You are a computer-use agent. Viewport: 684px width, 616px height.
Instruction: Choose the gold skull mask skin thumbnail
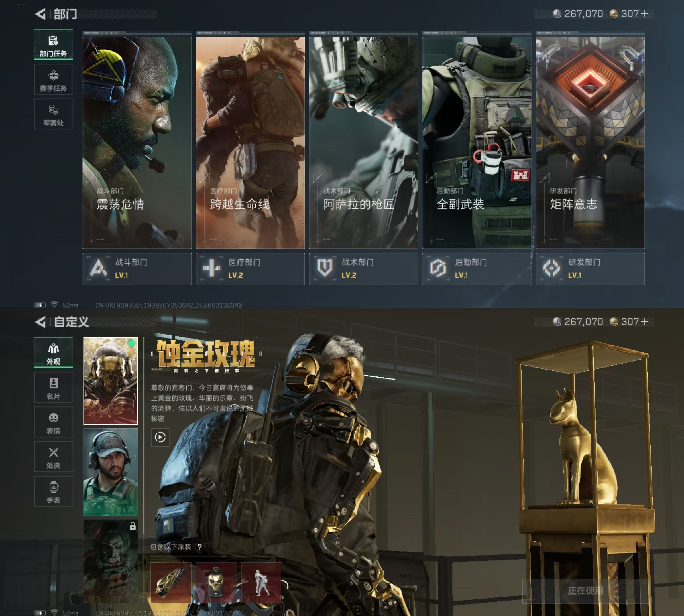click(x=111, y=380)
